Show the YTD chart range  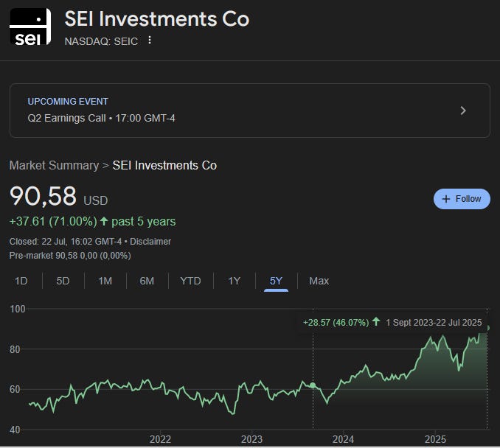[x=190, y=281]
